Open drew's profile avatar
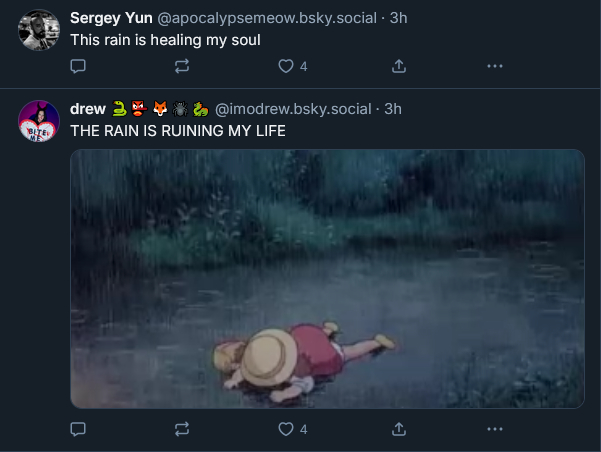This screenshot has height=452, width=601. pyautogui.click(x=39, y=120)
